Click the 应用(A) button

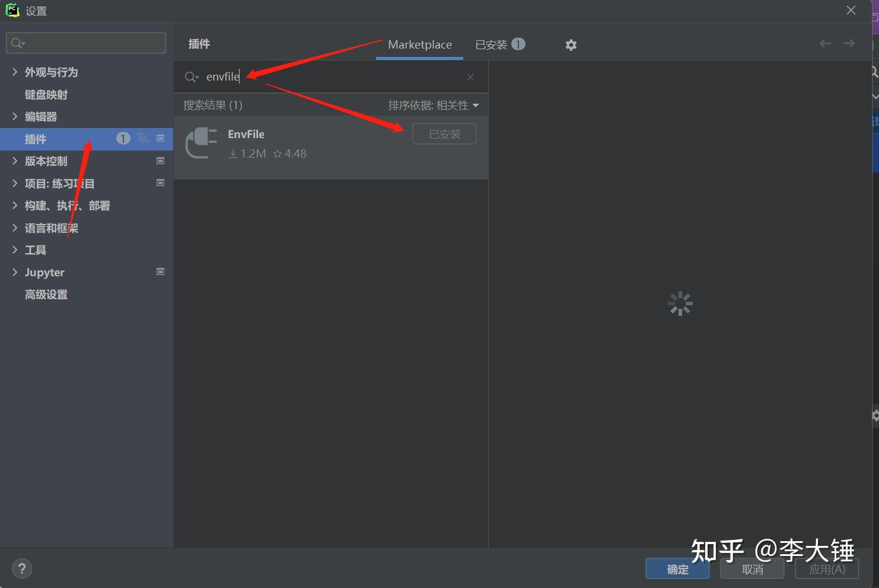tap(827, 569)
